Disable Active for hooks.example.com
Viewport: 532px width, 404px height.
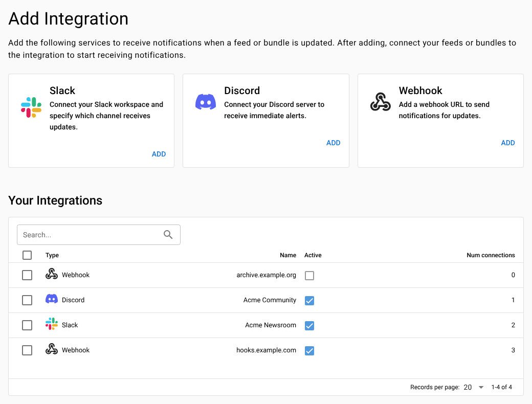point(309,351)
